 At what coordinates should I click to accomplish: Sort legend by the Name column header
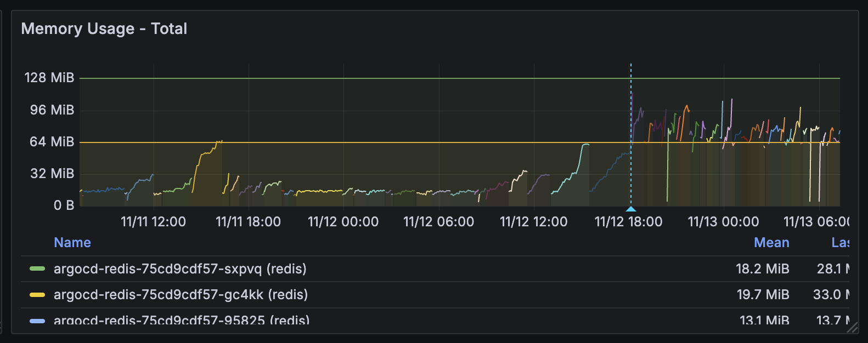[x=72, y=242]
